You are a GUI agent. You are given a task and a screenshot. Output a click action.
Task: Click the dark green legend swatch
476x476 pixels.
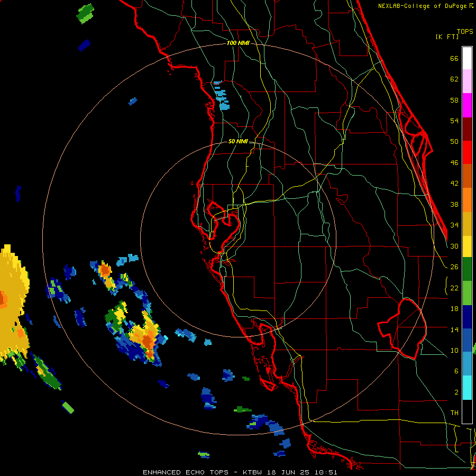tap(467, 269)
